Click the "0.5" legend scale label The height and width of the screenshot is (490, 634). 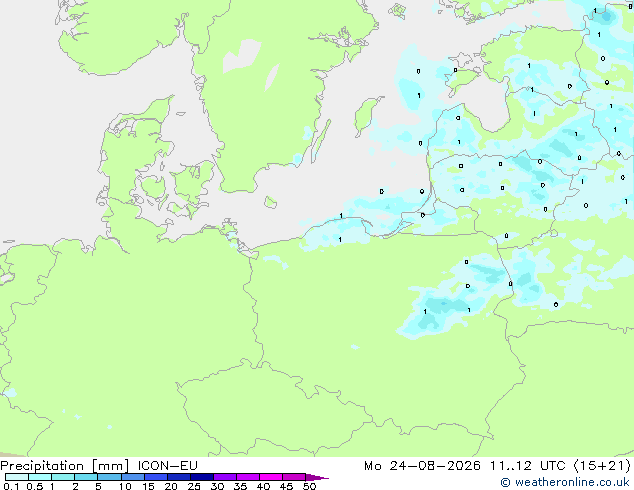[35, 486]
